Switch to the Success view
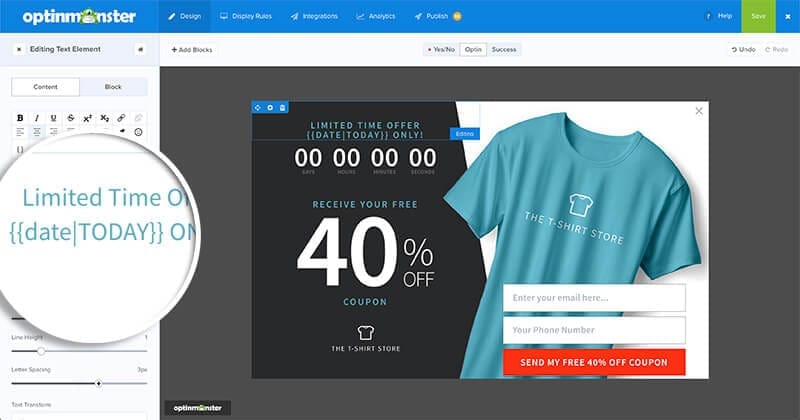Screen dimensions: 800x420 click(x=504, y=49)
